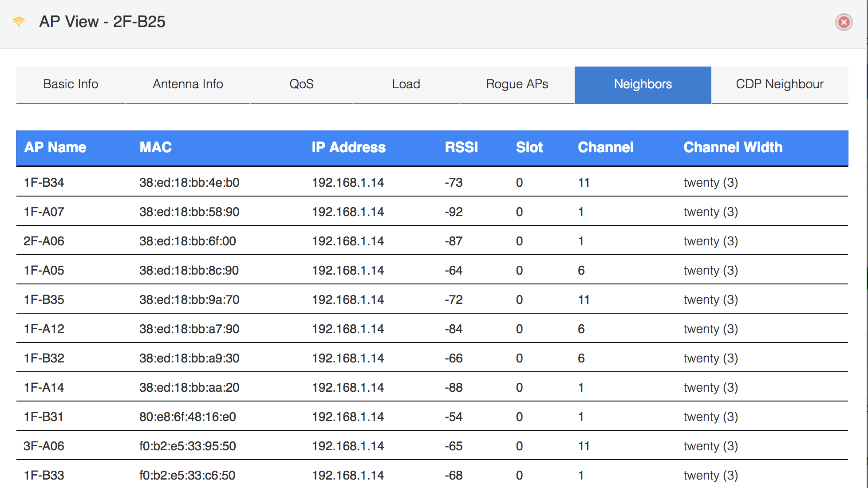Click RSSI value -84
Viewport: 868px width, 488px height.
tap(454, 329)
